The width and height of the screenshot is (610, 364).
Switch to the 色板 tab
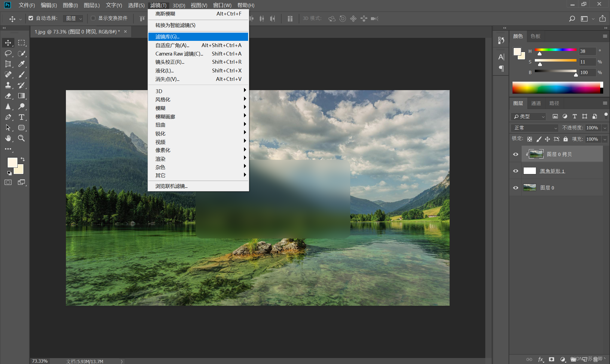click(535, 36)
